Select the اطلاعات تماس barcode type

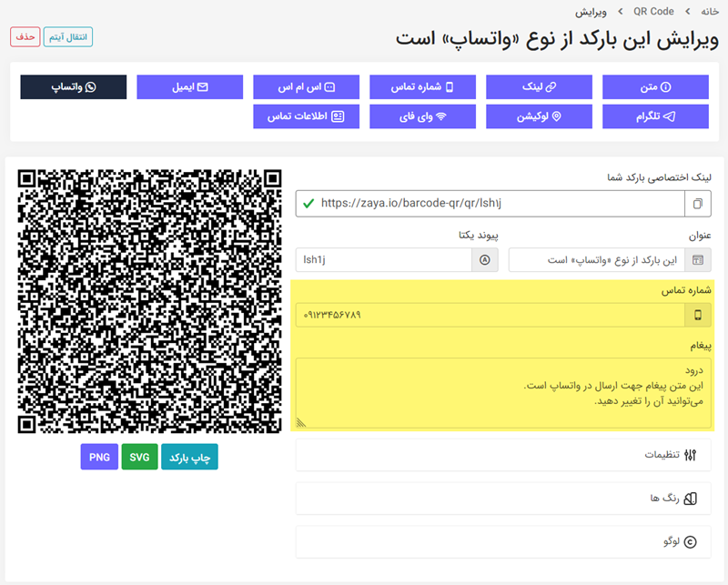click(306, 116)
